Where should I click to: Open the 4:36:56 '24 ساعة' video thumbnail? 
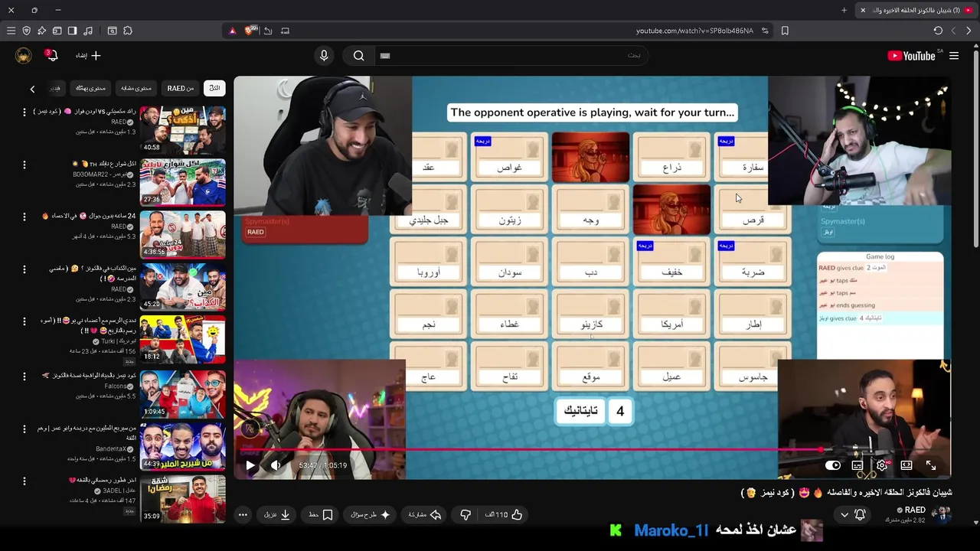(x=183, y=234)
